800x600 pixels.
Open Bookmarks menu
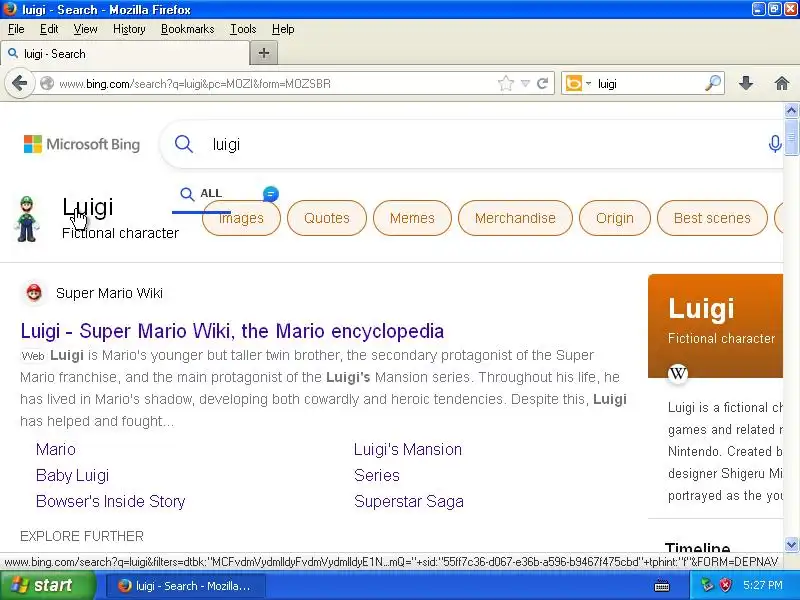click(188, 29)
